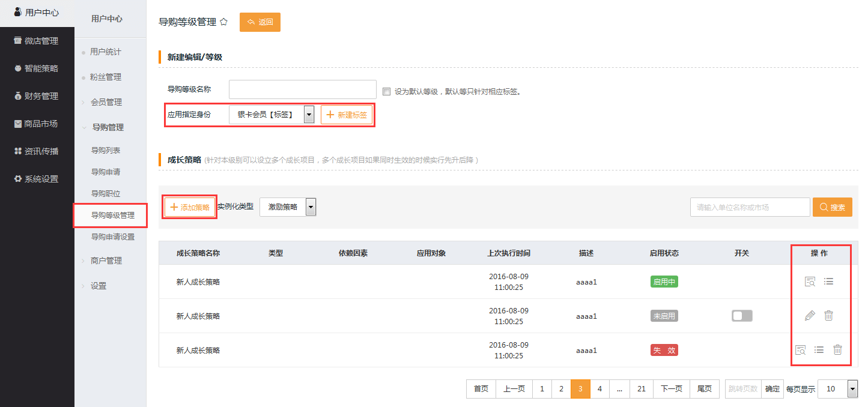Click the view-details icon in the 失效 row
The width and height of the screenshot is (868, 407).
pos(800,350)
